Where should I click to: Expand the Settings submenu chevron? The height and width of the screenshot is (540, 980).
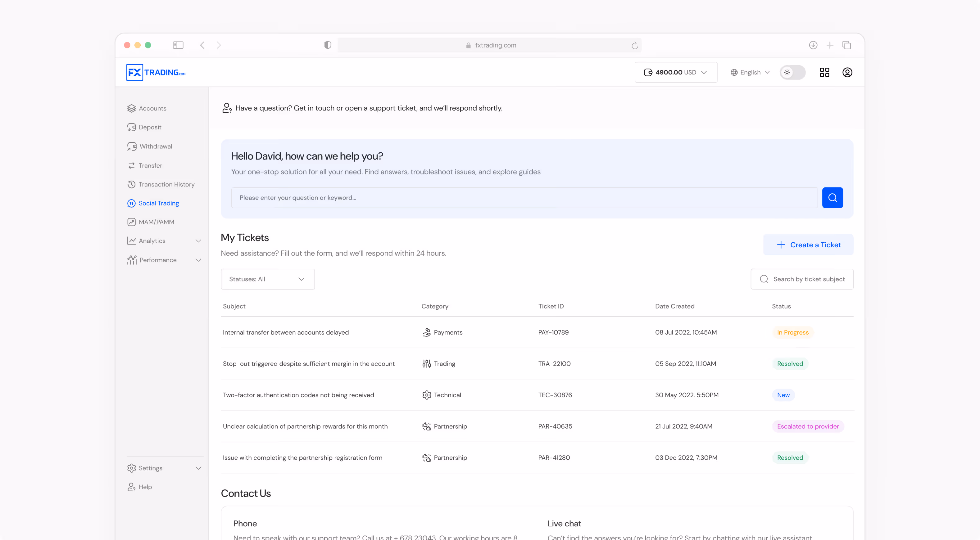198,468
